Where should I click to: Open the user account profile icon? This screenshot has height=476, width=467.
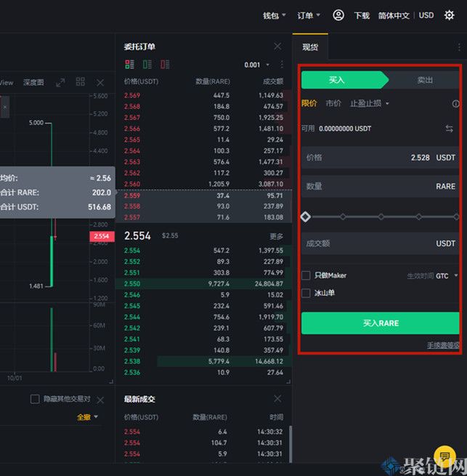click(x=338, y=15)
